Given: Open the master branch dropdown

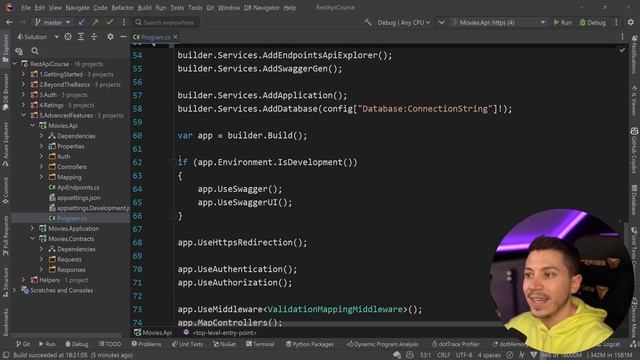Looking at the screenshot, I should [x=53, y=22].
